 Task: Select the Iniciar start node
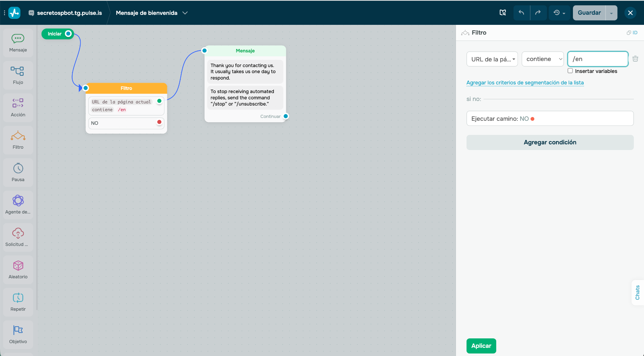pos(58,34)
